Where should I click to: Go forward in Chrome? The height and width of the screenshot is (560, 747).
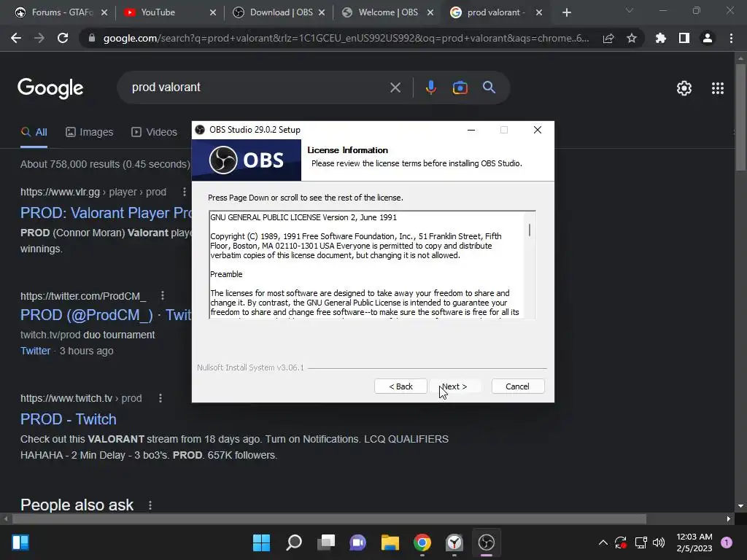click(39, 38)
